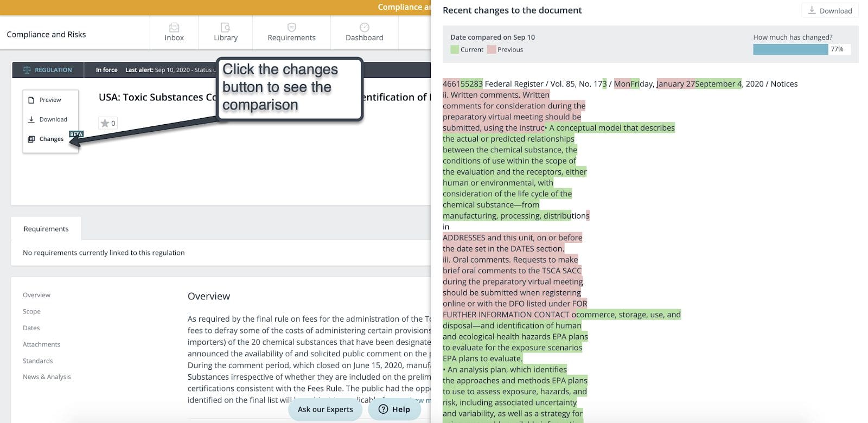Jump to Scope section
Image resolution: width=868 pixels, height=423 pixels.
[x=31, y=311]
